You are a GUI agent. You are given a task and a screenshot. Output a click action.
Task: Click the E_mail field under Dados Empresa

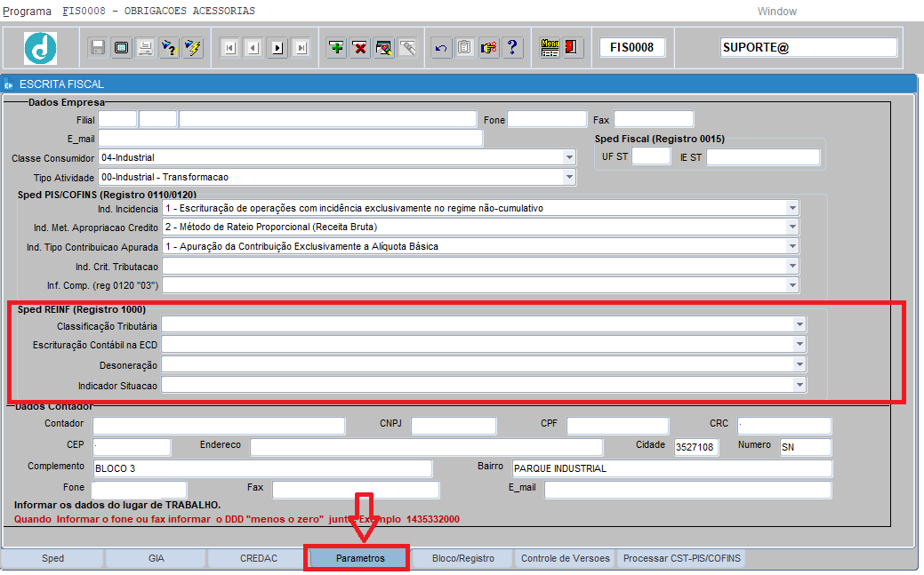point(290,139)
